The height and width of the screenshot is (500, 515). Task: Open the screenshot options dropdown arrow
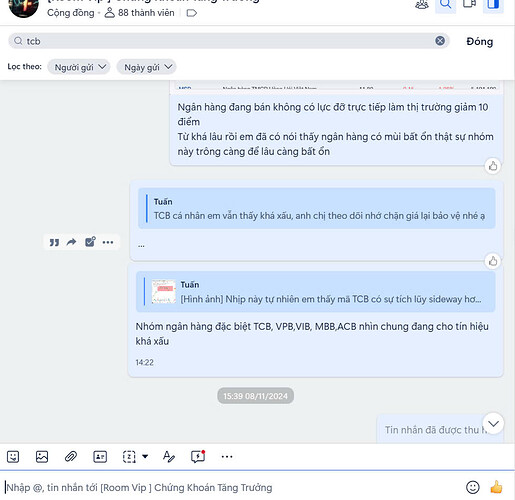(x=145, y=456)
